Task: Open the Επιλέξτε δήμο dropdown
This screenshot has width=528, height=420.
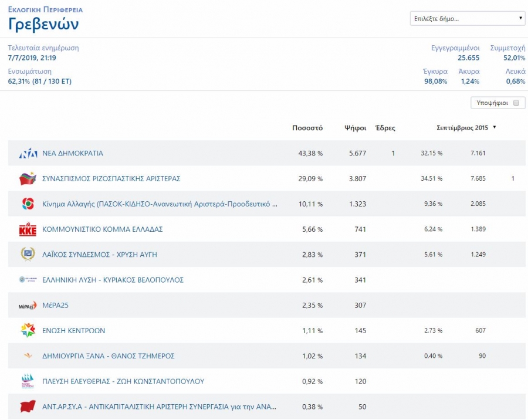Action: click(x=467, y=19)
